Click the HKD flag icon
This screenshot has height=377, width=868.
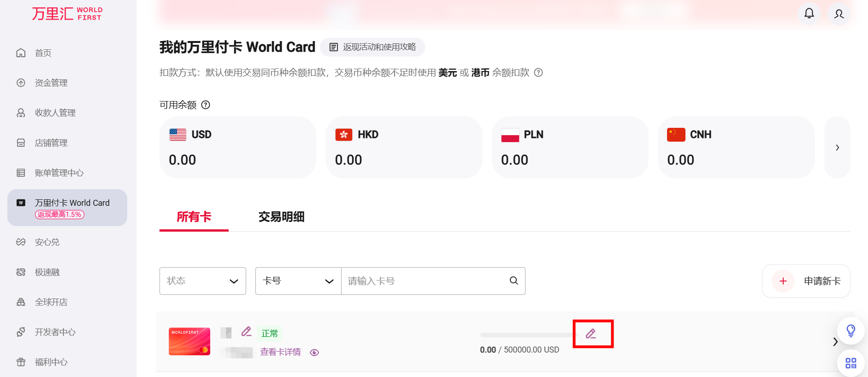coord(344,134)
